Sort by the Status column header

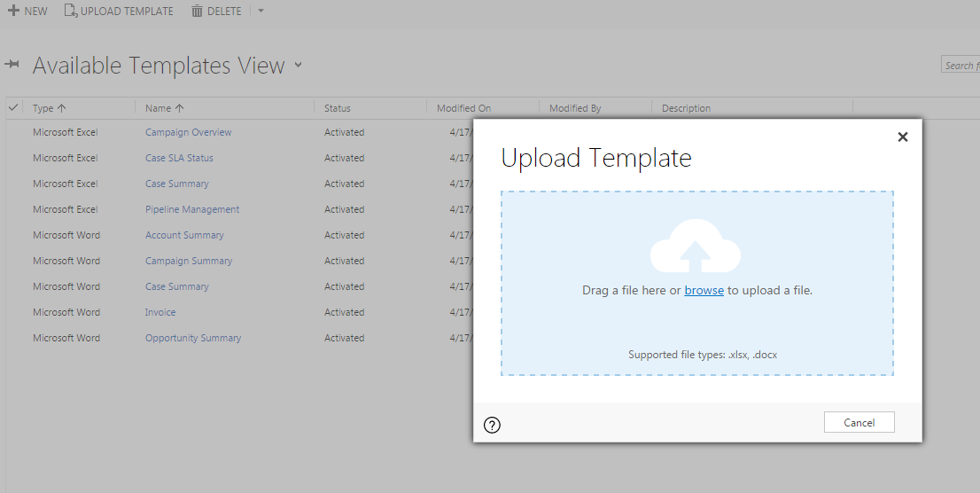(x=338, y=108)
